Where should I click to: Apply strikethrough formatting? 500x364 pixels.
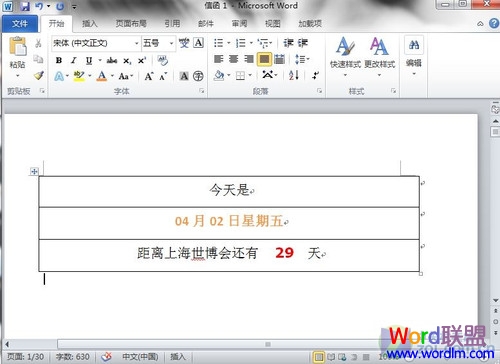point(112,60)
